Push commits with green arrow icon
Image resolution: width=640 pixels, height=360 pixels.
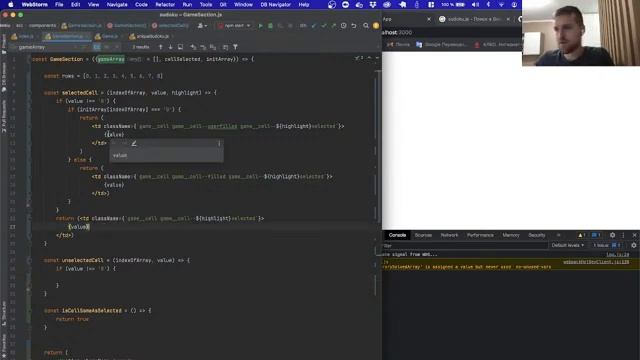(333, 26)
